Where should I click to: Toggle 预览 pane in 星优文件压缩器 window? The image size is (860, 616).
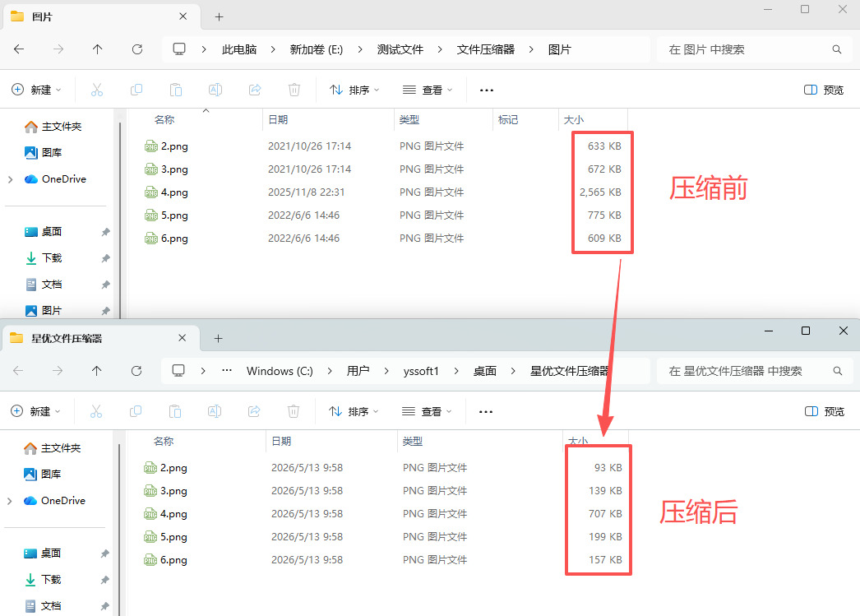[825, 411]
